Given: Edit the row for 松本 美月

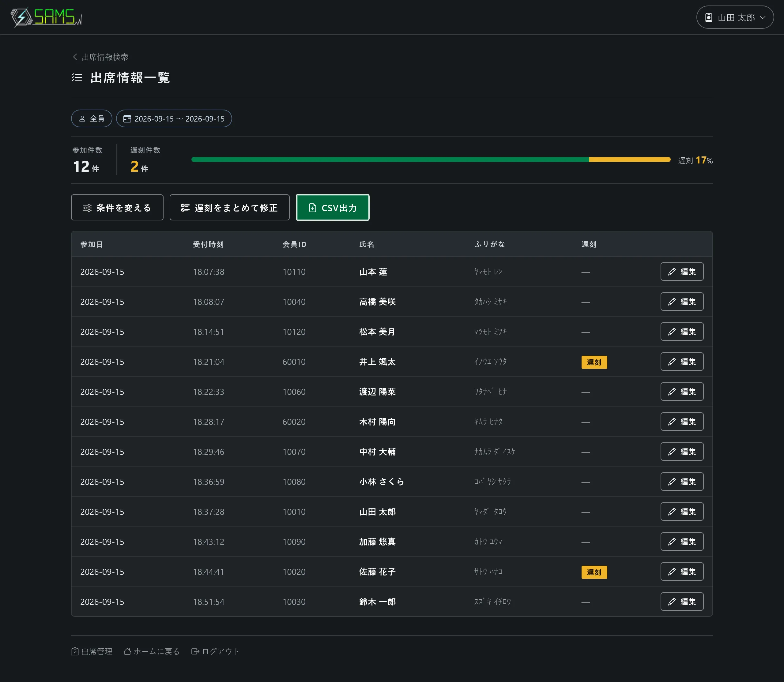Looking at the screenshot, I should (x=682, y=332).
